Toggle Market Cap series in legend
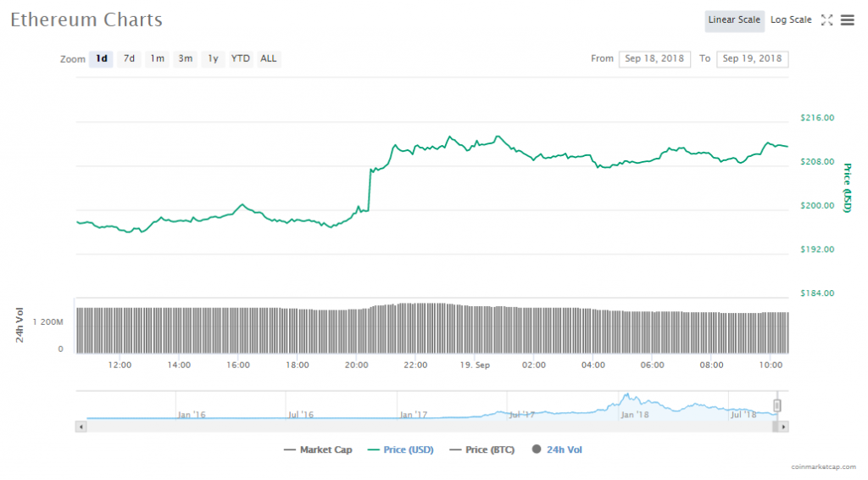 319,450
